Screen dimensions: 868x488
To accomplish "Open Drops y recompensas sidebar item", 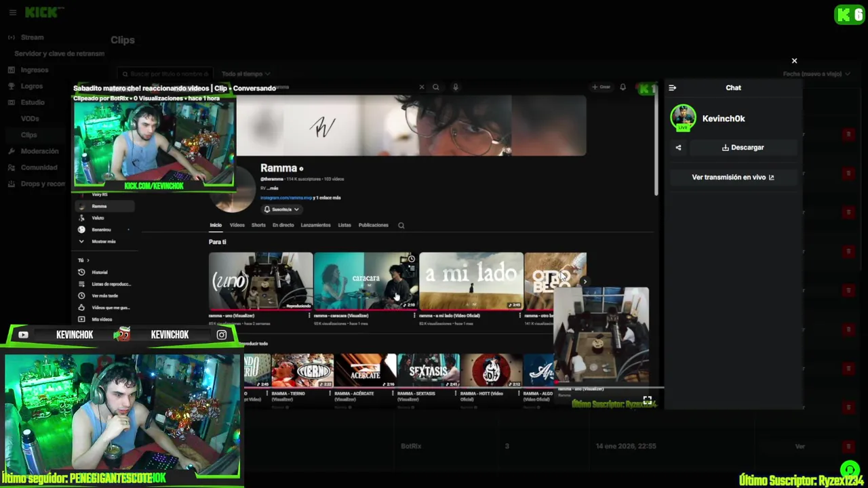I will pos(43,184).
